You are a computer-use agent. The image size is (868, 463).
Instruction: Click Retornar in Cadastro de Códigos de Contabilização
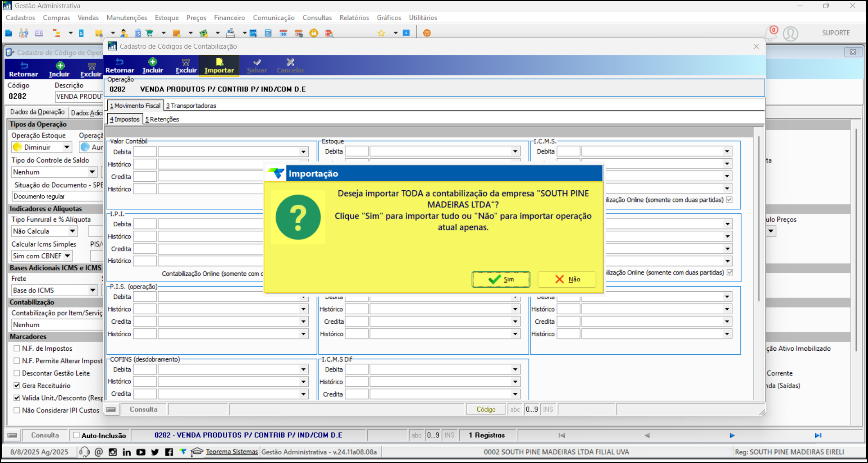coord(120,65)
